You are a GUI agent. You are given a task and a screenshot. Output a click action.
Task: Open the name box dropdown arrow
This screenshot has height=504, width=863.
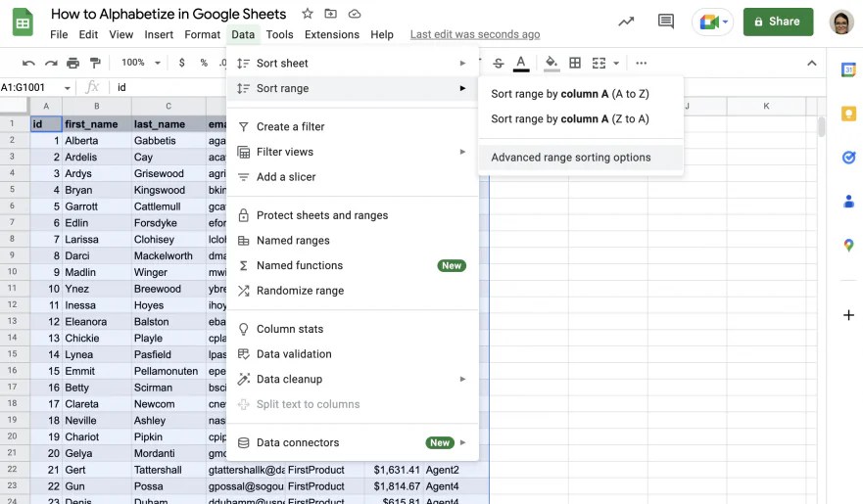(68, 88)
